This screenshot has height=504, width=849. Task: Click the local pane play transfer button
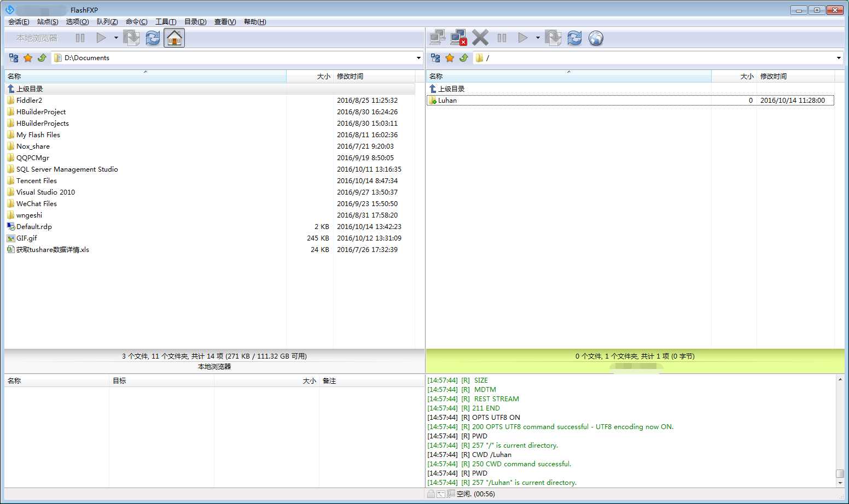(101, 38)
